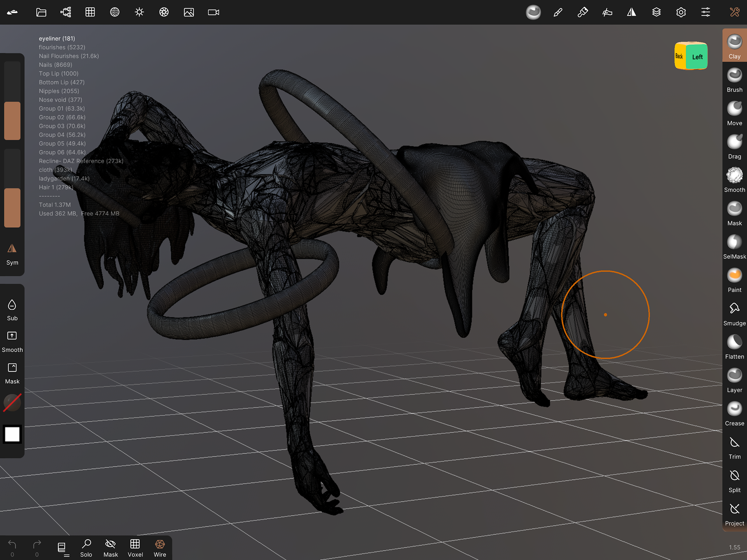Toggle Sym symmetry on left panel
Image resolution: width=747 pixels, height=560 pixels.
(x=12, y=254)
